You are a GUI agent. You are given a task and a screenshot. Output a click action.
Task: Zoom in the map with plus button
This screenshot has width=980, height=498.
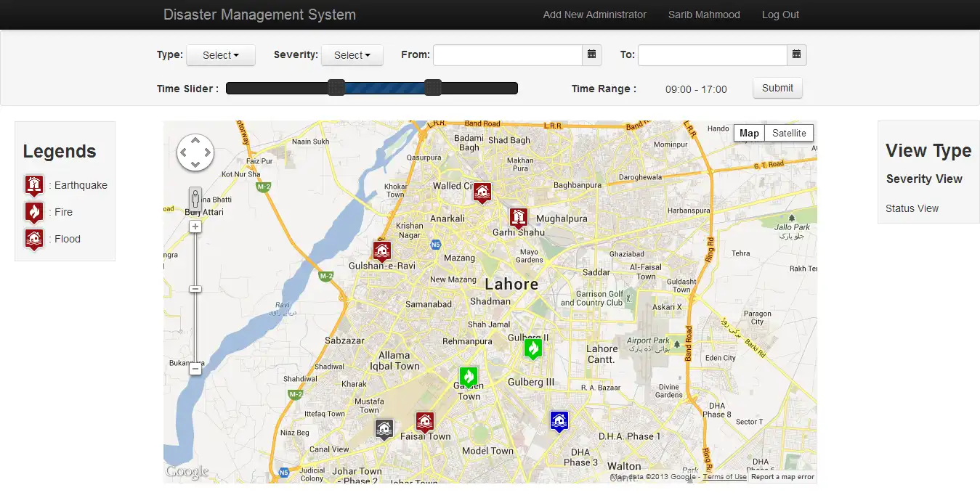point(195,226)
